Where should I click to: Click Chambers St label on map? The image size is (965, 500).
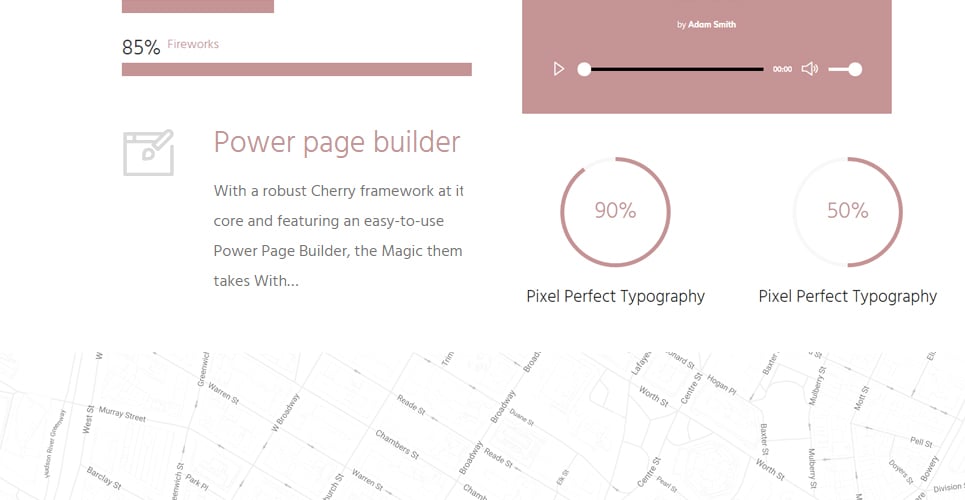[397, 445]
